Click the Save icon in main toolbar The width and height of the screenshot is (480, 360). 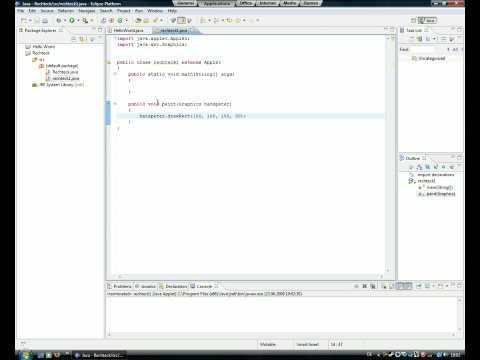(x=37, y=21)
